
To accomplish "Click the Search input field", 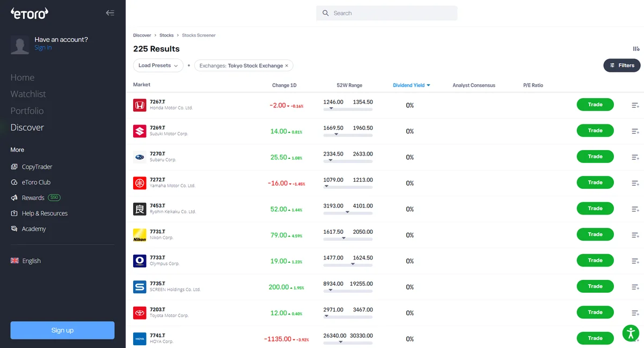I will tap(386, 13).
